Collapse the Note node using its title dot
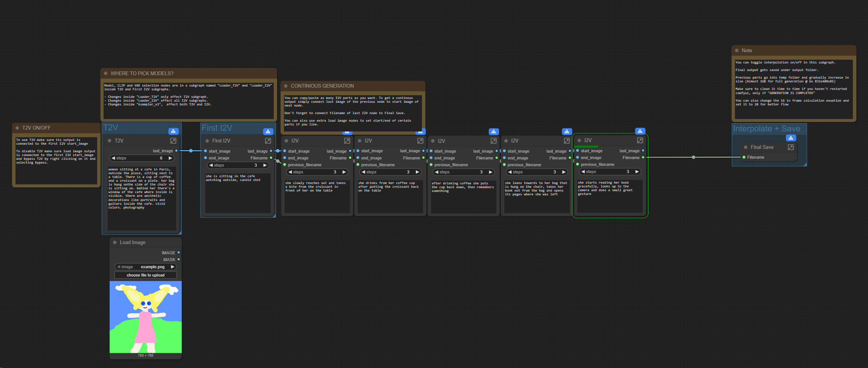The height and width of the screenshot is (368, 868). 737,50
